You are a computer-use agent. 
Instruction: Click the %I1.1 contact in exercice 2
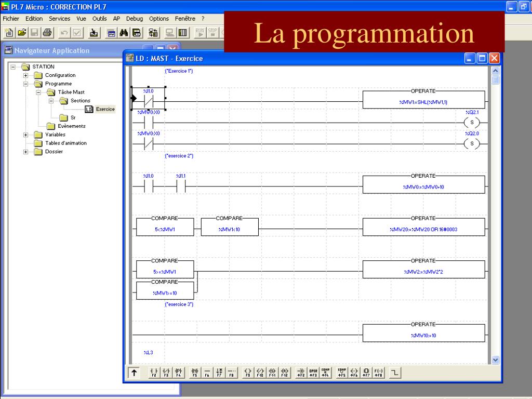tap(181, 187)
